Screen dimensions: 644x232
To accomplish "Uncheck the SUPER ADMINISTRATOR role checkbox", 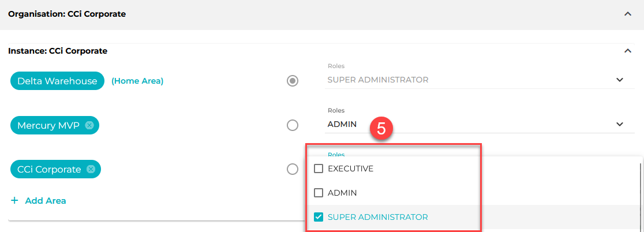I will point(319,217).
